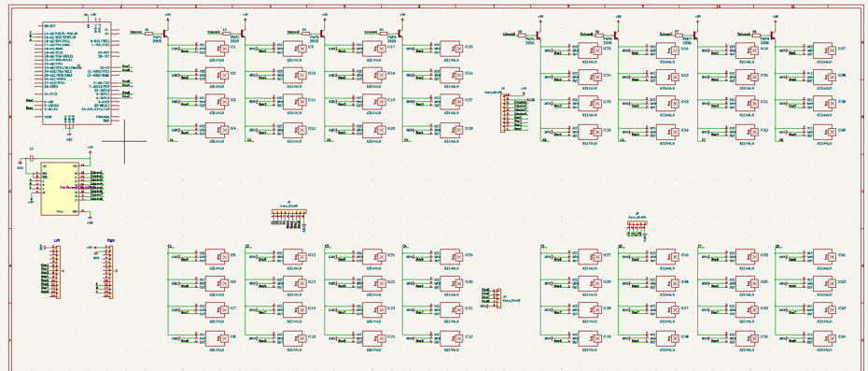The image size is (868, 371).
Task: Click the blue Left text label
Action: tap(56, 240)
